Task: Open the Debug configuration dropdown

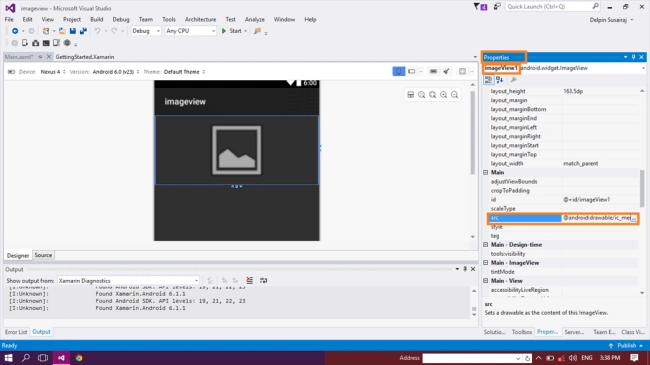Action: tap(146, 31)
